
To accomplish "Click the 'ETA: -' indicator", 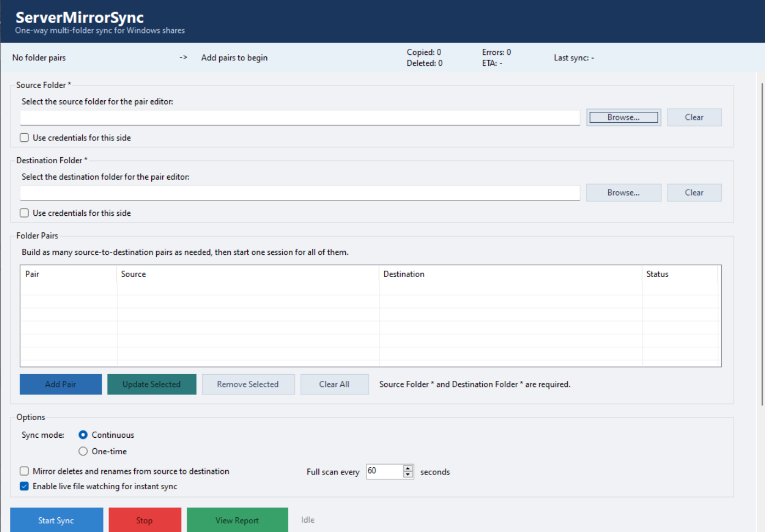I will coord(492,63).
